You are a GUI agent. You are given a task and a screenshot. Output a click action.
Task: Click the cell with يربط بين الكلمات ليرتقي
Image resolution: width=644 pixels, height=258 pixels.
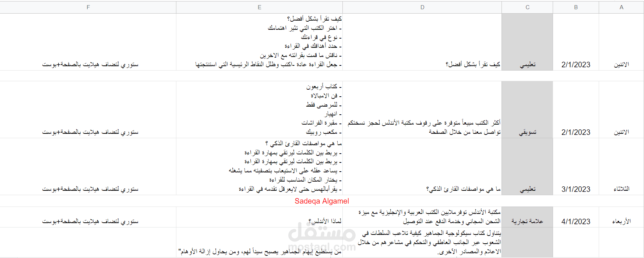260,166
